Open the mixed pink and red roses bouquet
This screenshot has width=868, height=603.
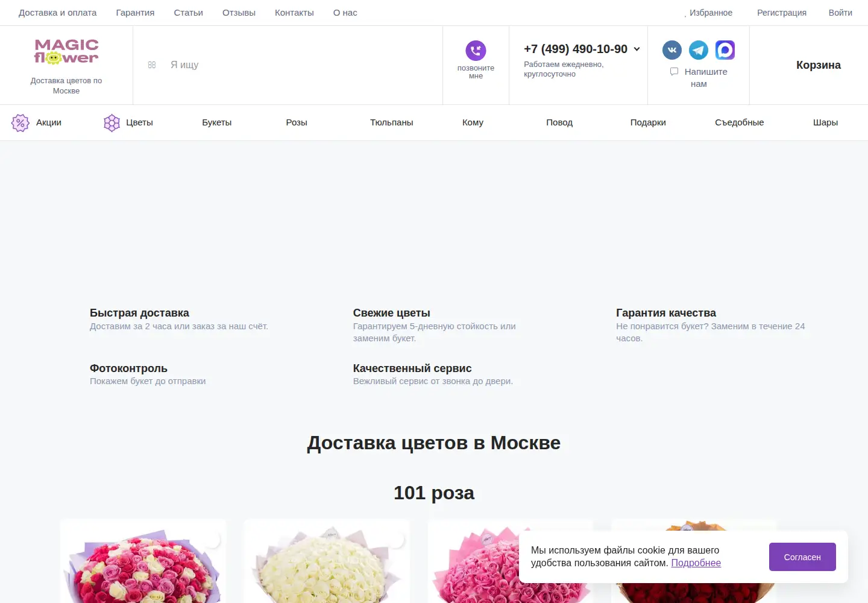tap(143, 561)
